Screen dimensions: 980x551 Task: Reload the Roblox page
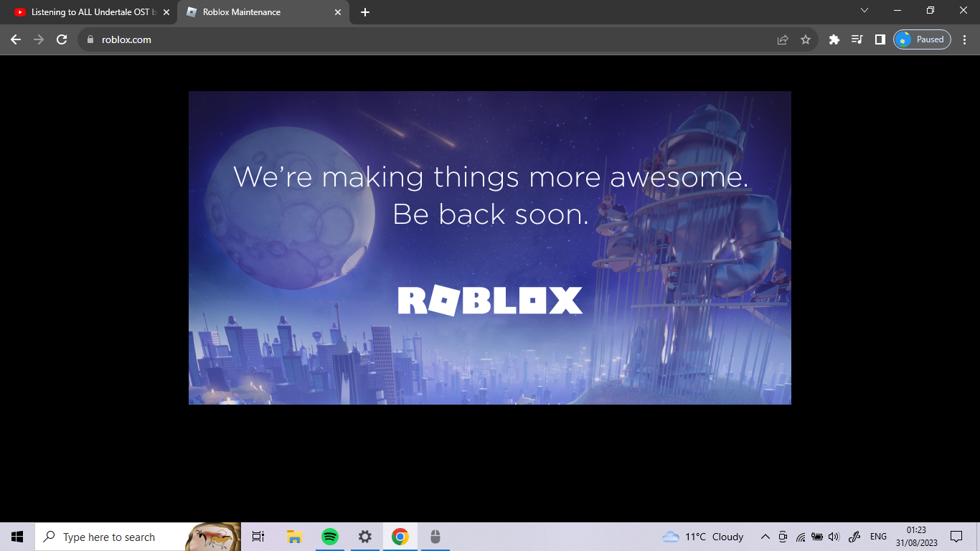tap(62, 39)
